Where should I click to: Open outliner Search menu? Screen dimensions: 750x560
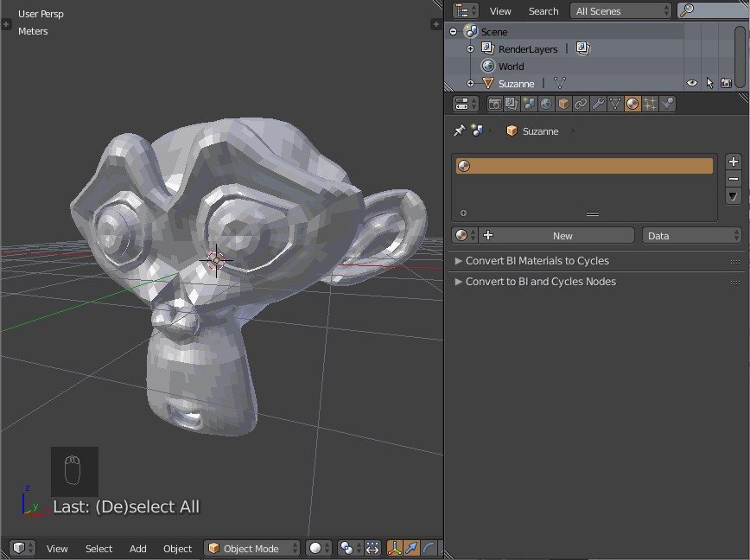543,11
